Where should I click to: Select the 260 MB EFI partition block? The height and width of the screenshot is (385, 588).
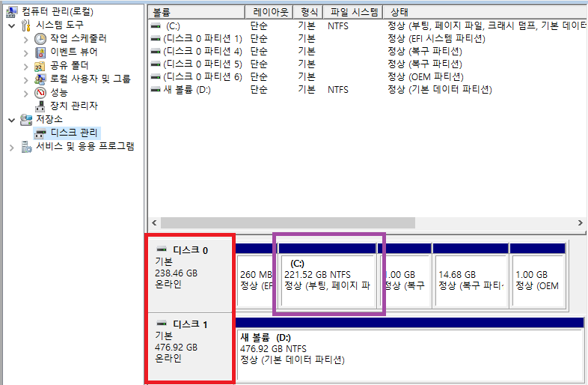(x=256, y=276)
